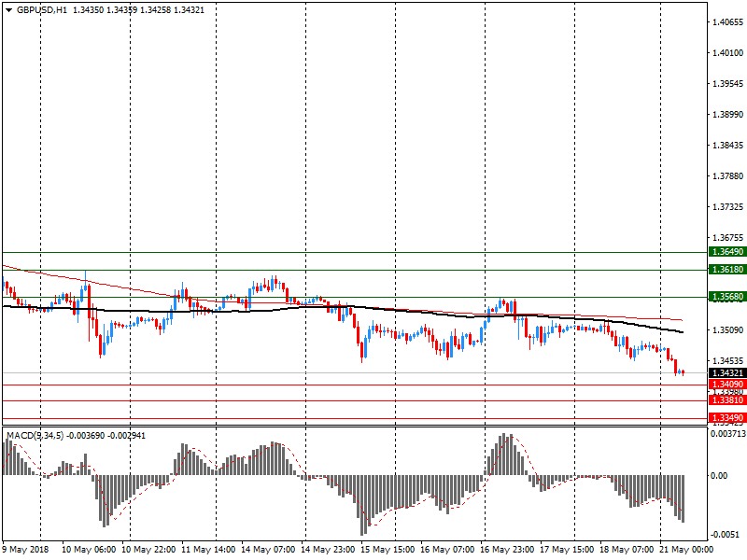Click the 9 May 2018 date label

point(25,550)
